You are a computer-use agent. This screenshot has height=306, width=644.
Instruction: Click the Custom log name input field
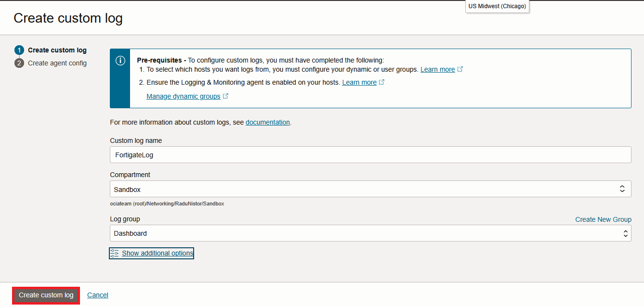pyautogui.click(x=370, y=155)
